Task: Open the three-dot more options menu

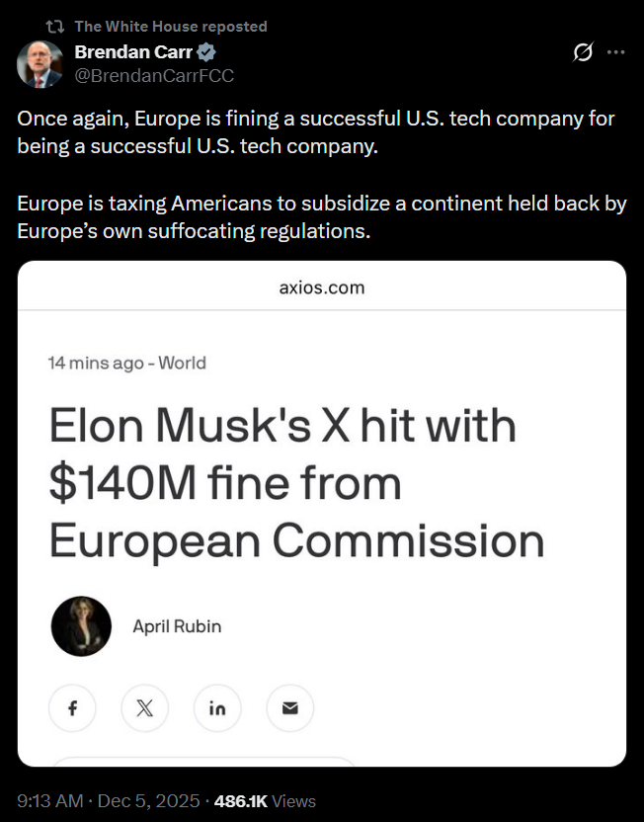Action: point(615,52)
